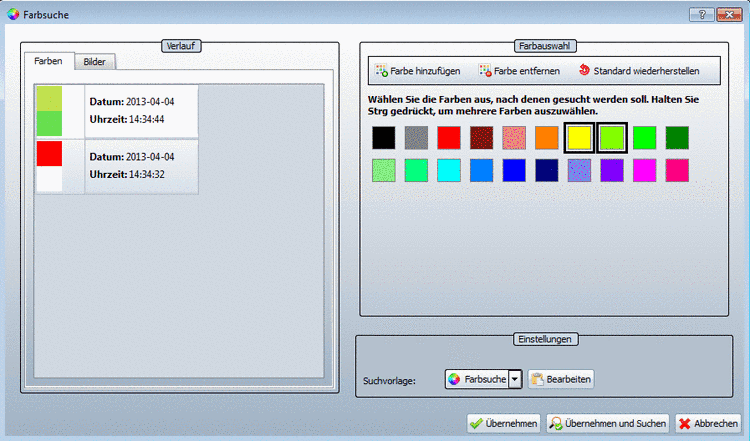Click the Standard wiederherstellen red arrow icon
Image resolution: width=750 pixels, height=441 pixels.
pyautogui.click(x=584, y=70)
